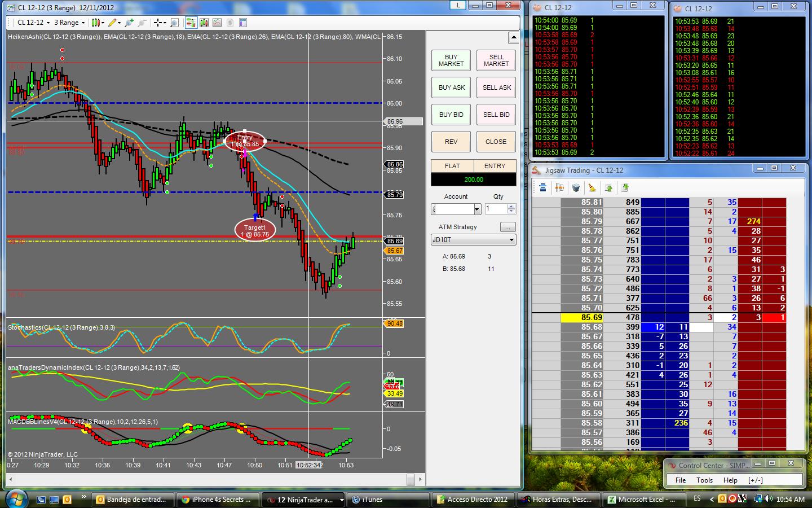
Task: Click the BUY BID button
Action: coord(451,115)
